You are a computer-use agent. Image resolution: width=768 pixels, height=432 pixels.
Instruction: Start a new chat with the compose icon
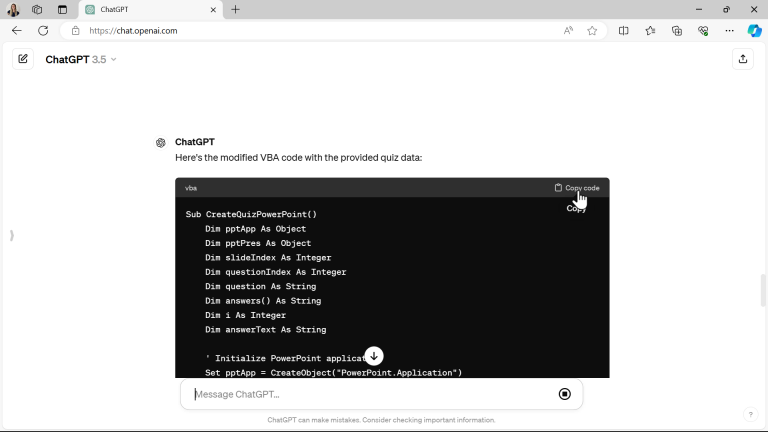(x=23, y=59)
